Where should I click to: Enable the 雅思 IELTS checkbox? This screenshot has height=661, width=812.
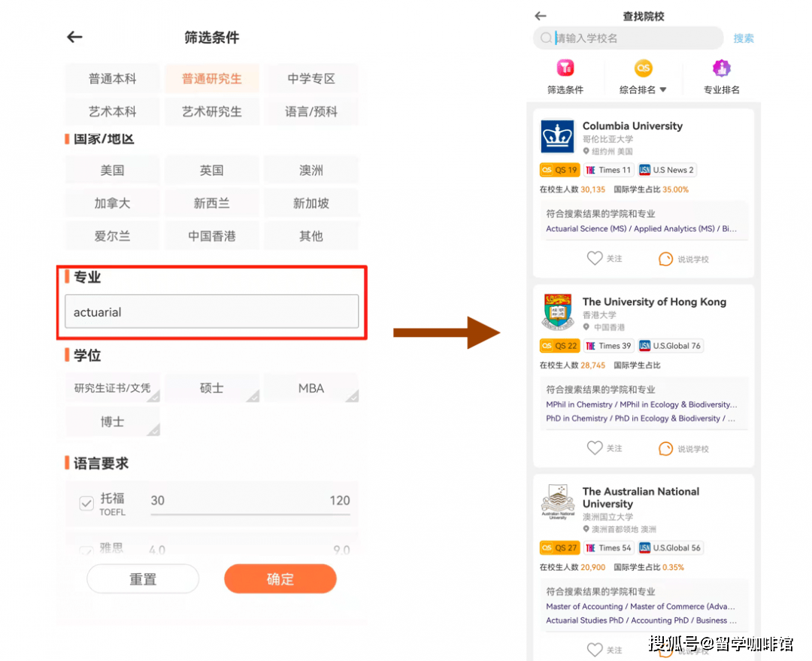[x=86, y=550]
